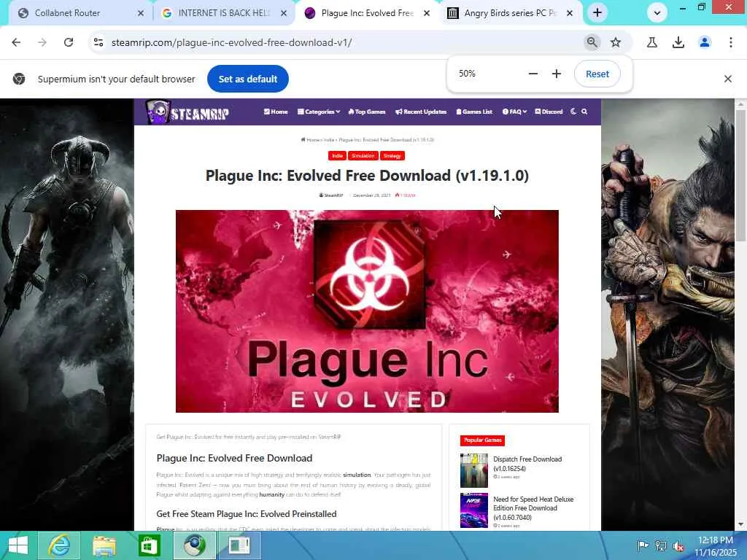The width and height of the screenshot is (747, 560).
Task: Open Need for Speed Heat Deluxe link
Action: 533,508
